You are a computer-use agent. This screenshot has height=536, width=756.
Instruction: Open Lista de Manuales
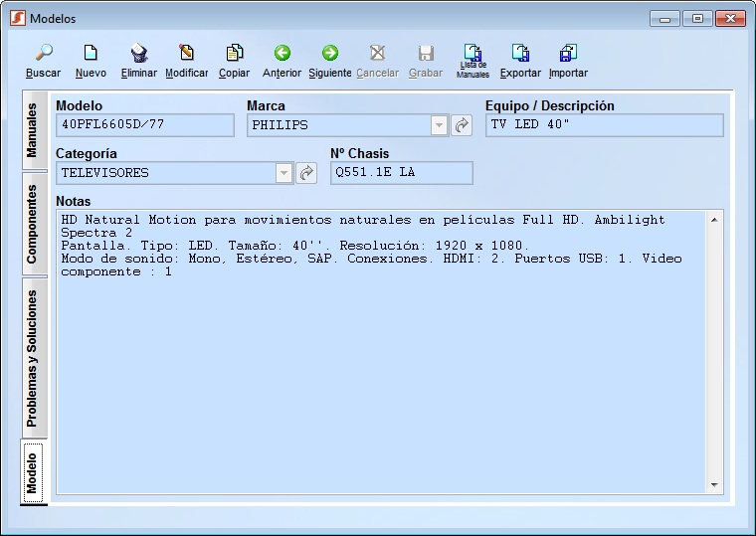click(473, 55)
